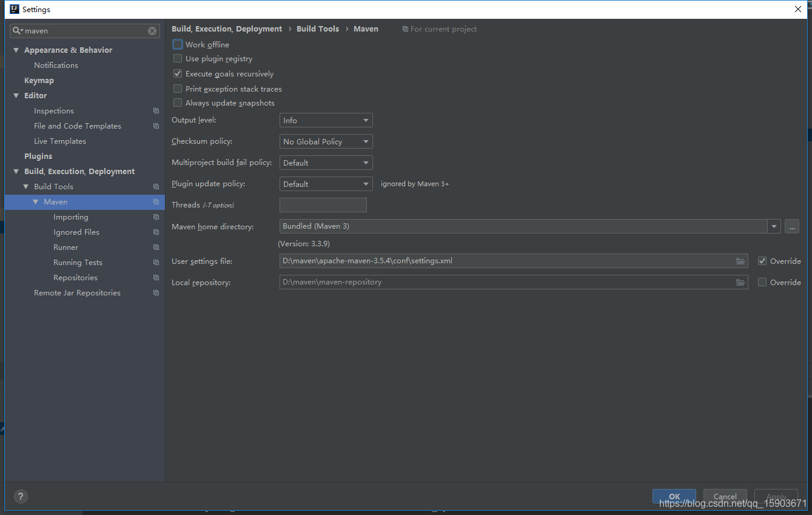Click Build, Execution, Deployment breadcrumb
The height and width of the screenshot is (515, 812).
click(227, 29)
